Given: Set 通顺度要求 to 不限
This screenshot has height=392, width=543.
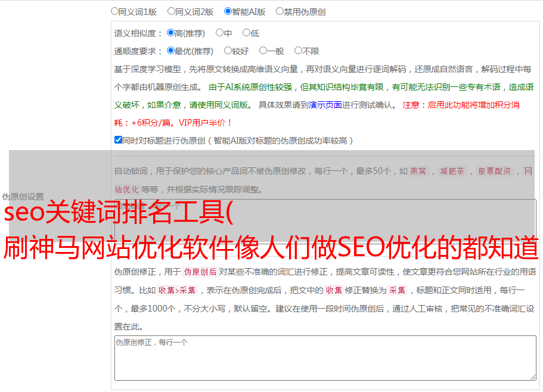Looking at the screenshot, I should (298, 51).
